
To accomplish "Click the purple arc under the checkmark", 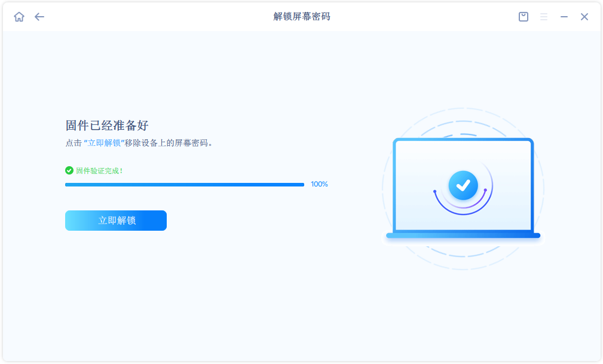I will [460, 209].
